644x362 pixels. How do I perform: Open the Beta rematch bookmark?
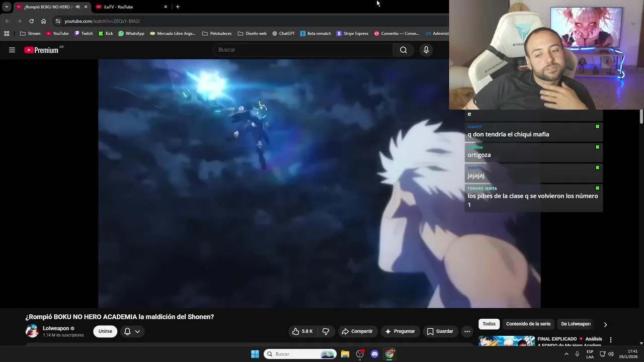click(315, 34)
